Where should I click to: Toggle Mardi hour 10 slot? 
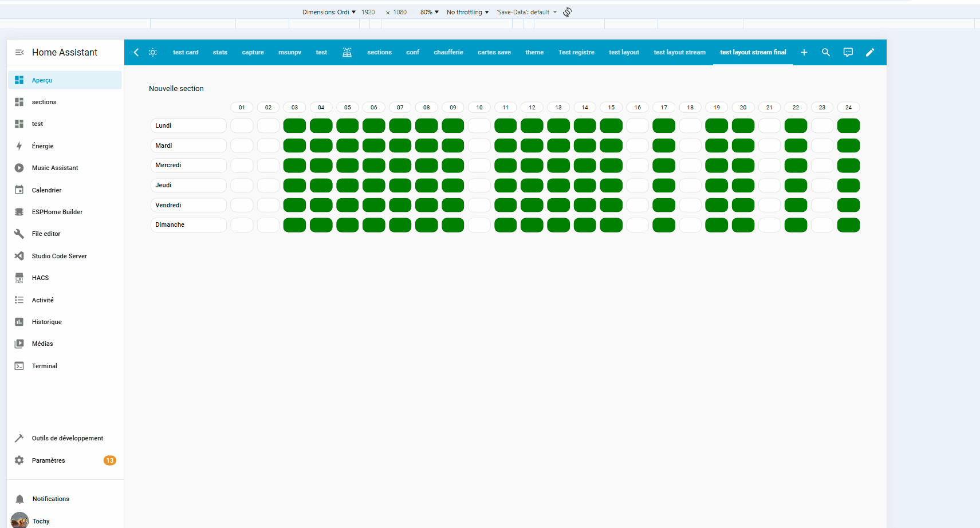pos(479,145)
